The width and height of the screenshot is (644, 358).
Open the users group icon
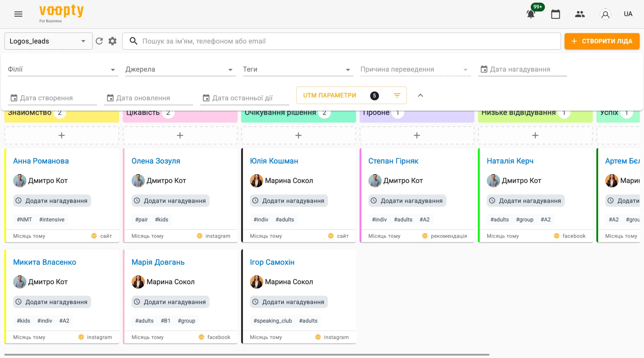(580, 14)
